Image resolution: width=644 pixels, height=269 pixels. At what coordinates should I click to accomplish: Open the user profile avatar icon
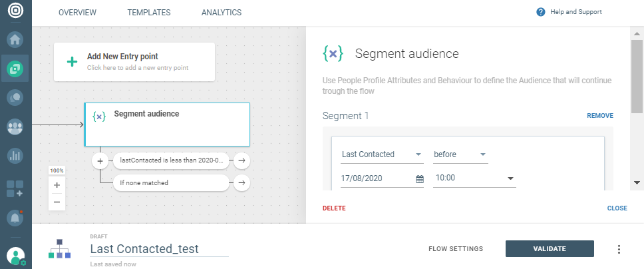pyautogui.click(x=15, y=256)
